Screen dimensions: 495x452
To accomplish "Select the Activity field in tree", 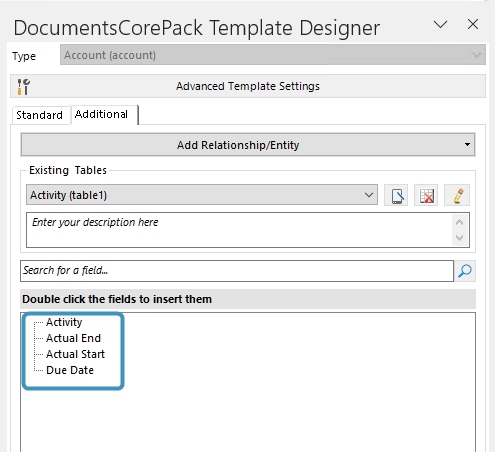I will 64,322.
